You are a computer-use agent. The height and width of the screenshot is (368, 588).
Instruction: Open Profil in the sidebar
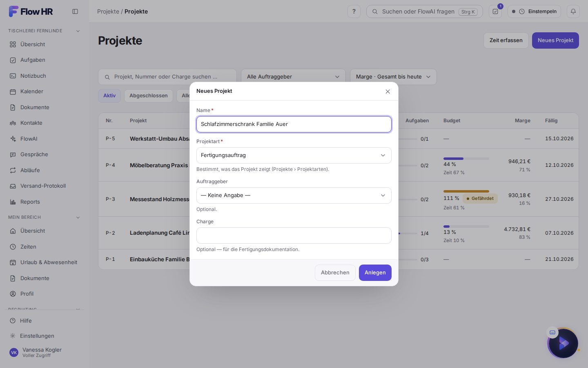coord(44,294)
